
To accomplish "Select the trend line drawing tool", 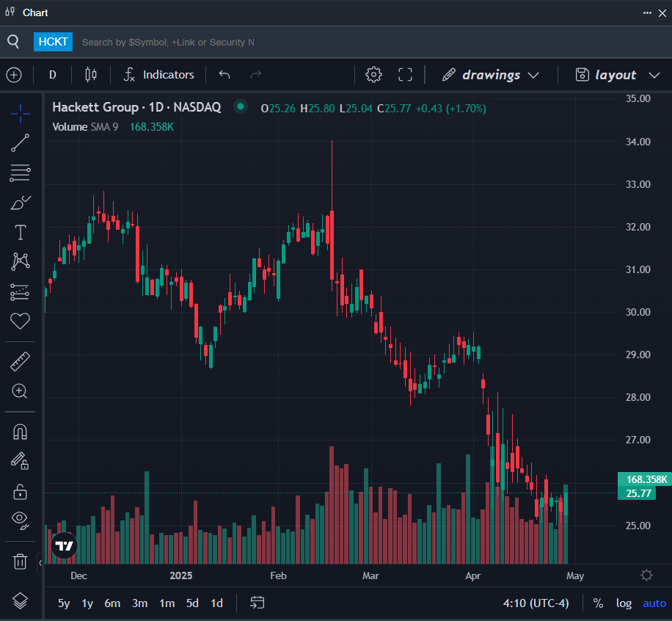I will (x=20, y=143).
